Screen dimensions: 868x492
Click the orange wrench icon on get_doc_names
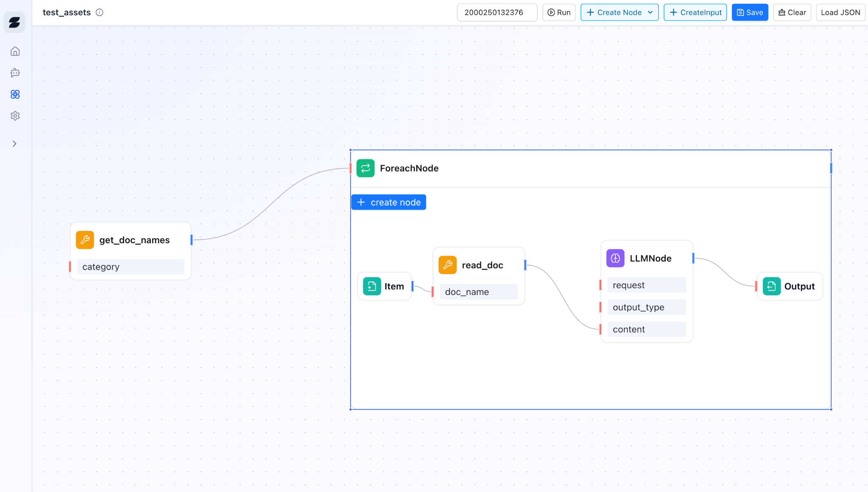[85, 240]
